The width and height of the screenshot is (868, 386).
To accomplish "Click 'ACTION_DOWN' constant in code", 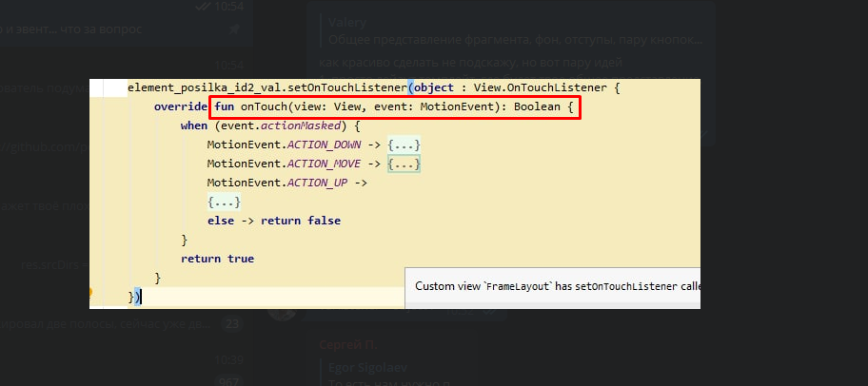I will [325, 145].
